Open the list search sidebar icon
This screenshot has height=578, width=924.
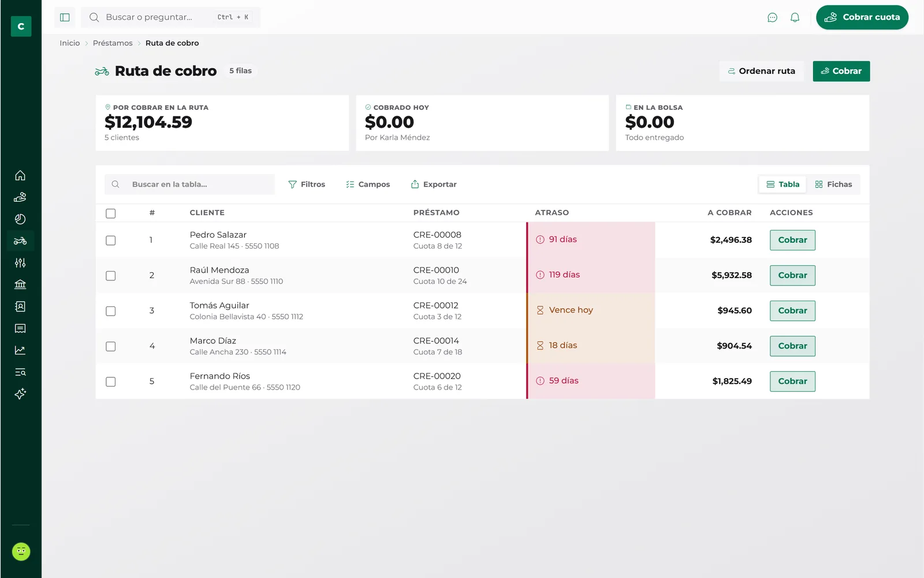pos(20,372)
